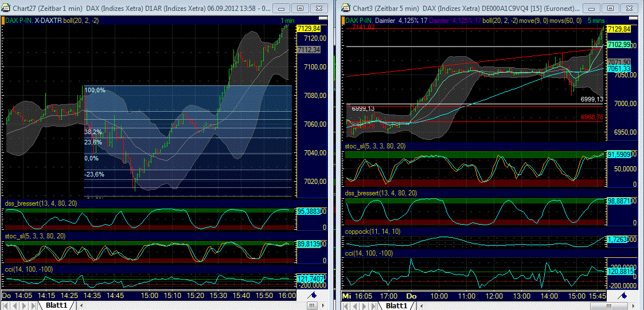The width and height of the screenshot is (644, 310).
Task: Click the 1,7263 coppock value
Action: pyautogui.click(x=617, y=238)
